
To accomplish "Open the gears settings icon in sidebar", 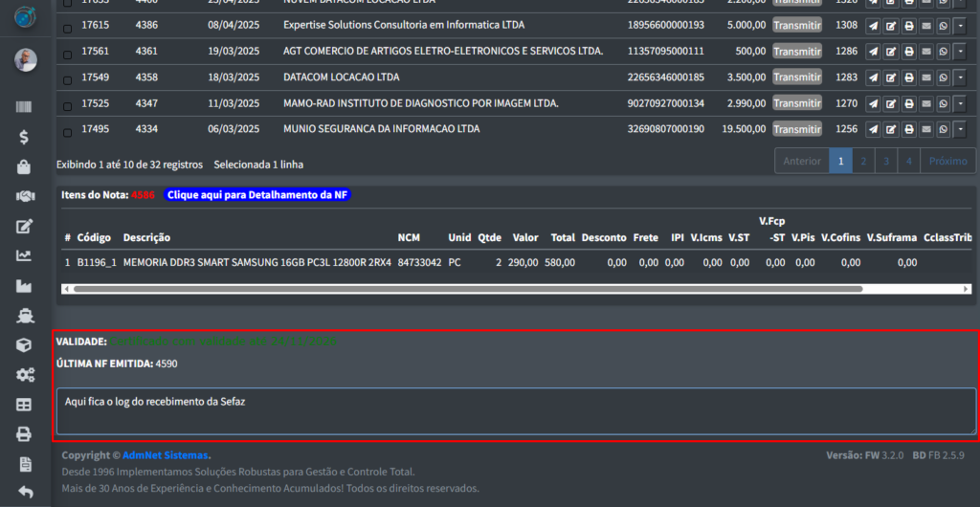I will (24, 374).
